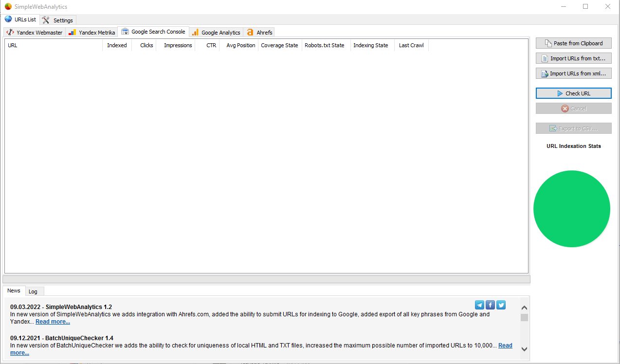This screenshot has height=364, width=620.
Task: Click Import URLs from xml button
Action: coord(573,73)
